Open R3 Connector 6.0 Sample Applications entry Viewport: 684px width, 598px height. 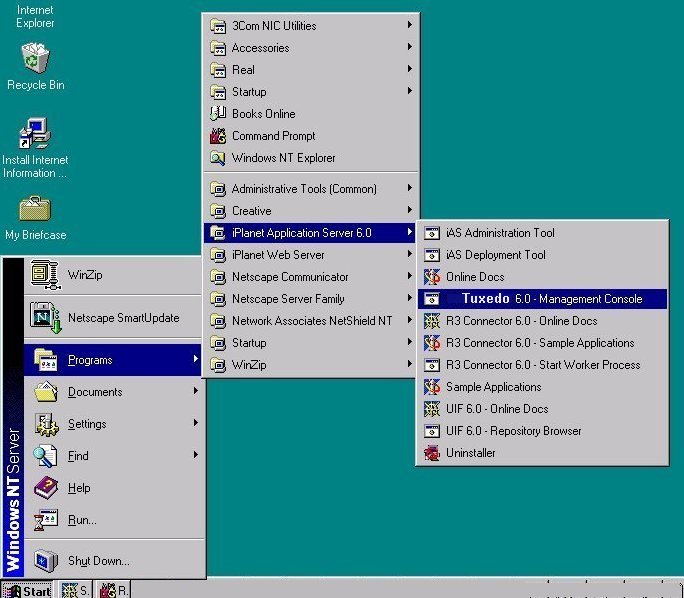(x=542, y=343)
